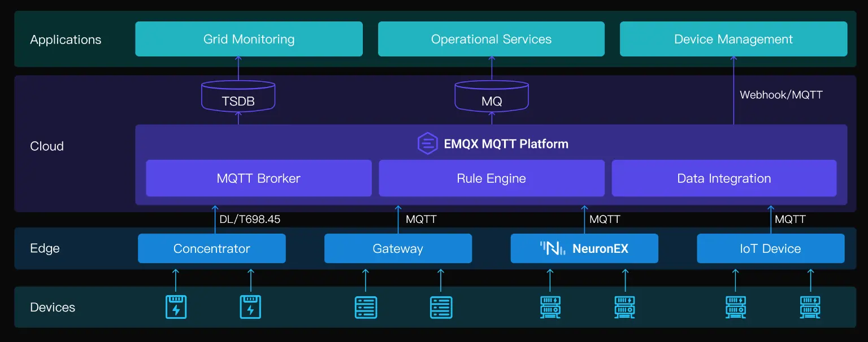868x342 pixels.
Task: Click the Gateway edge node
Action: 398,248
